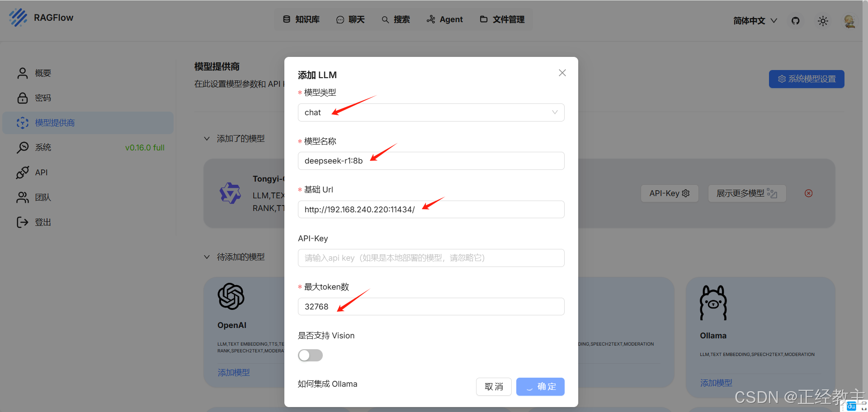Click the 系统模型设置 button
Image resolution: width=868 pixels, height=412 pixels.
click(807, 79)
